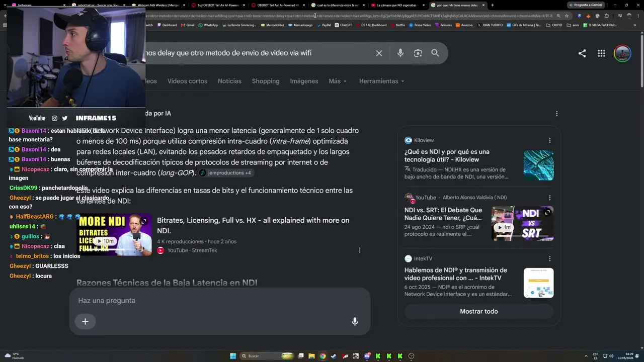Switch to the Shopping results tab

(x=266, y=81)
